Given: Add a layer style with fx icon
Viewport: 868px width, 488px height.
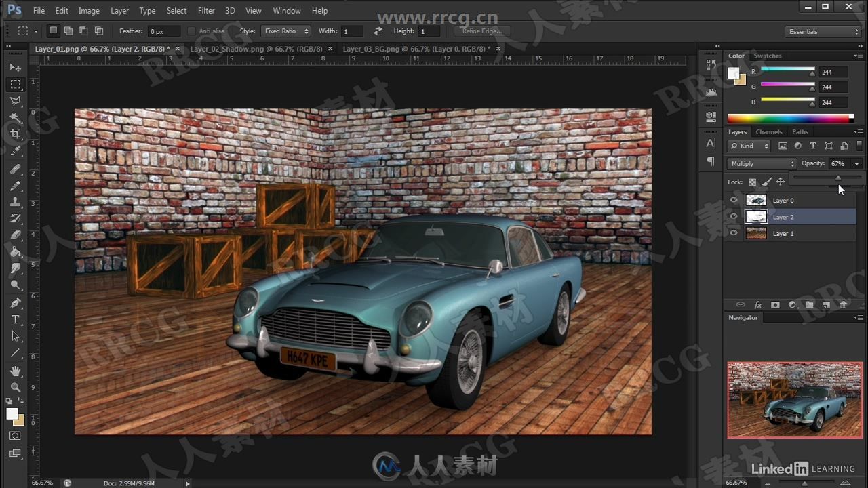Looking at the screenshot, I should coord(758,305).
